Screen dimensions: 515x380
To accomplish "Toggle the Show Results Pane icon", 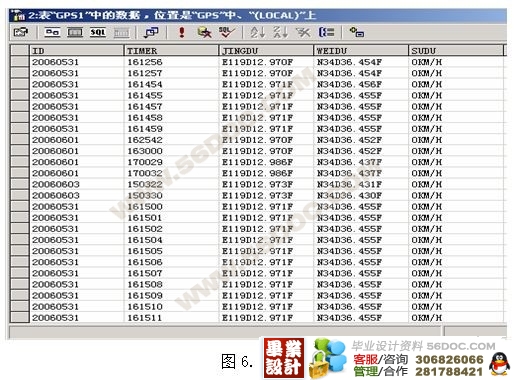I will click(x=121, y=32).
